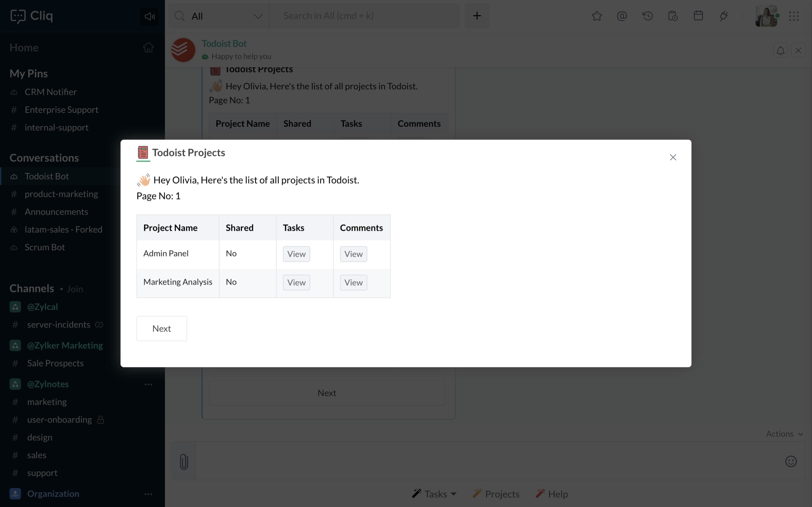
Task: Select the star/favorites icon in toolbar
Action: [597, 16]
